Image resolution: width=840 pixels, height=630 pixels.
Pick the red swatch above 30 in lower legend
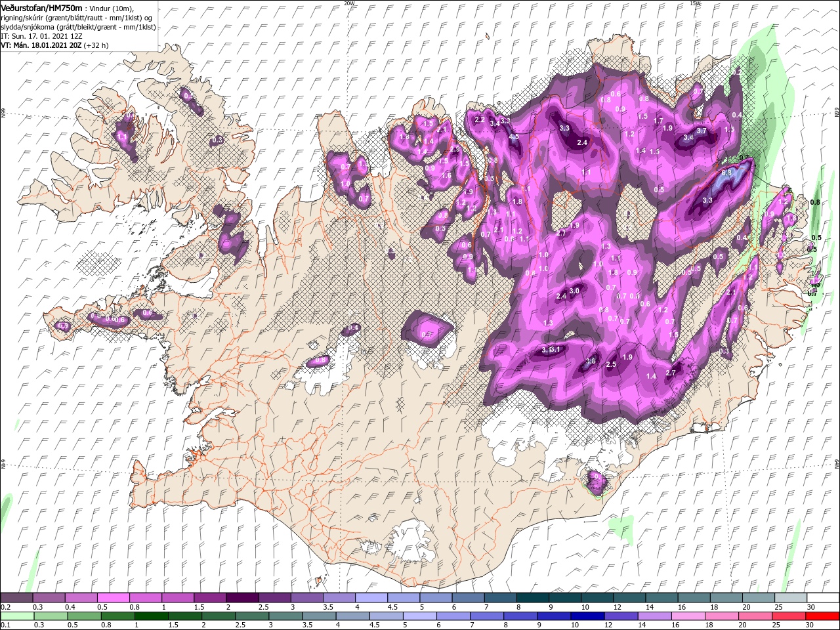[823, 616]
